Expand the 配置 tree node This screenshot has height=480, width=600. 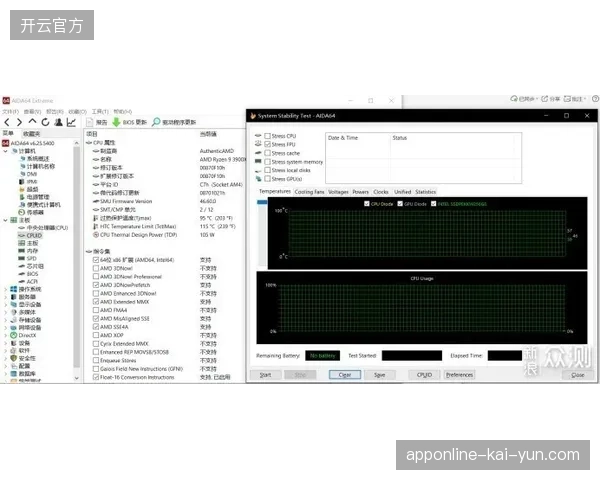[x=5, y=366]
